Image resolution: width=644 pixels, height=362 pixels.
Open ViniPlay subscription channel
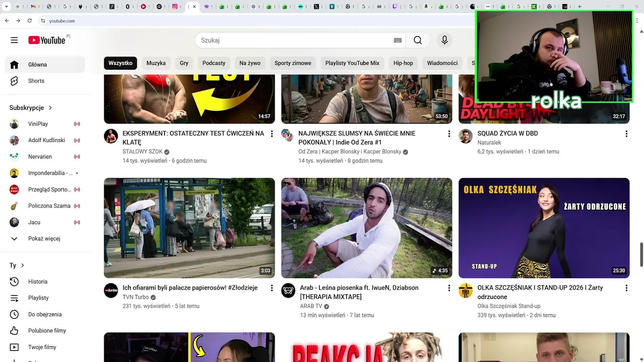click(x=45, y=124)
